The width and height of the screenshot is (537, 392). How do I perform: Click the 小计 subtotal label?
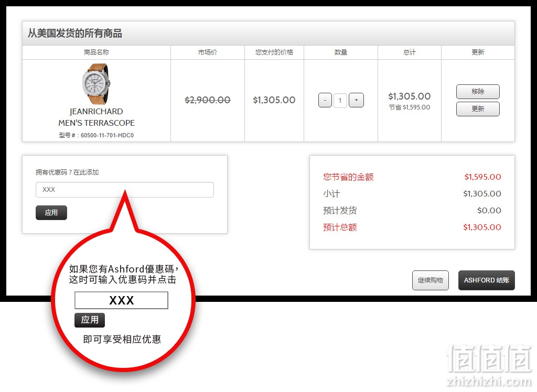click(x=331, y=194)
